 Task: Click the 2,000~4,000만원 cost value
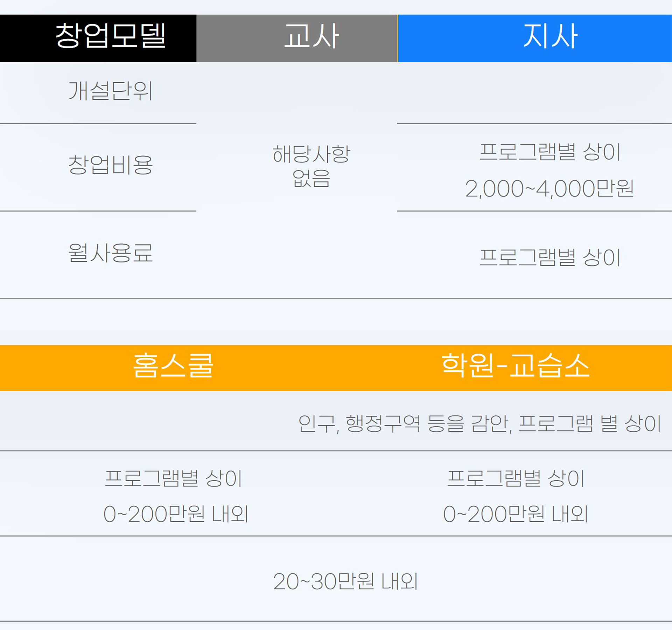click(549, 189)
